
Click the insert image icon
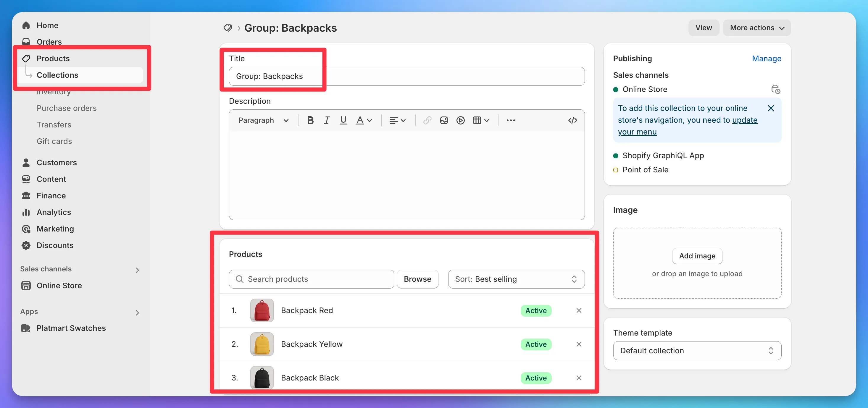[x=444, y=120]
